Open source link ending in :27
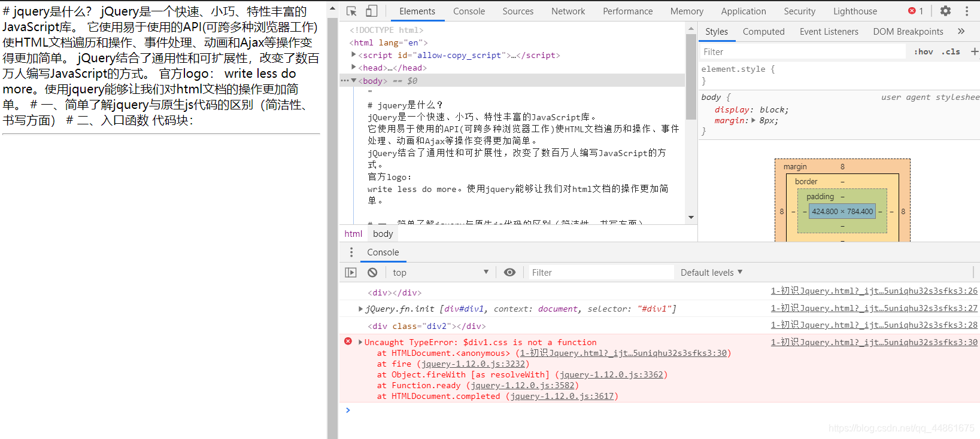 click(874, 308)
